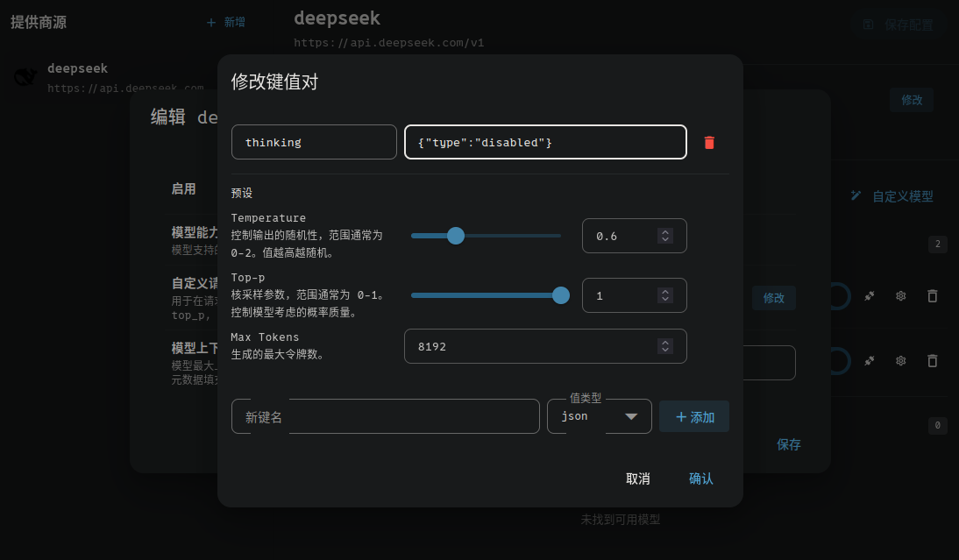The image size is (959, 560).
Task: Edit the {"type":"disabled"} value field
Action: coord(545,143)
